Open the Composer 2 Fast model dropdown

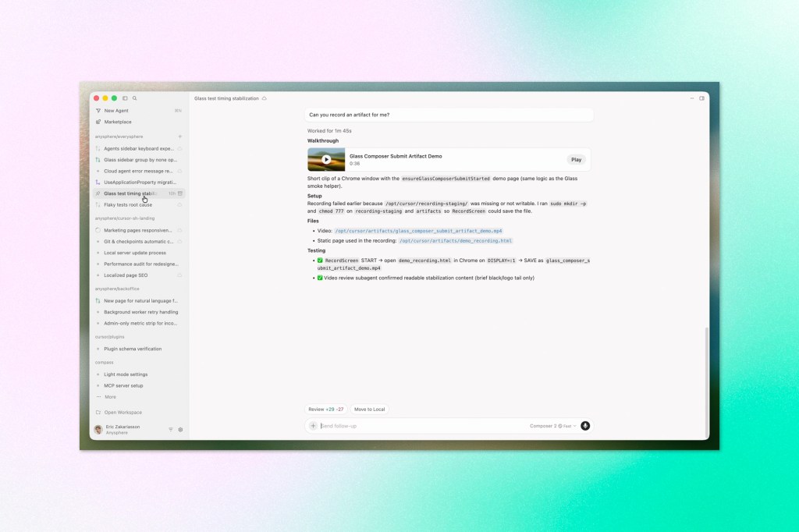553,426
